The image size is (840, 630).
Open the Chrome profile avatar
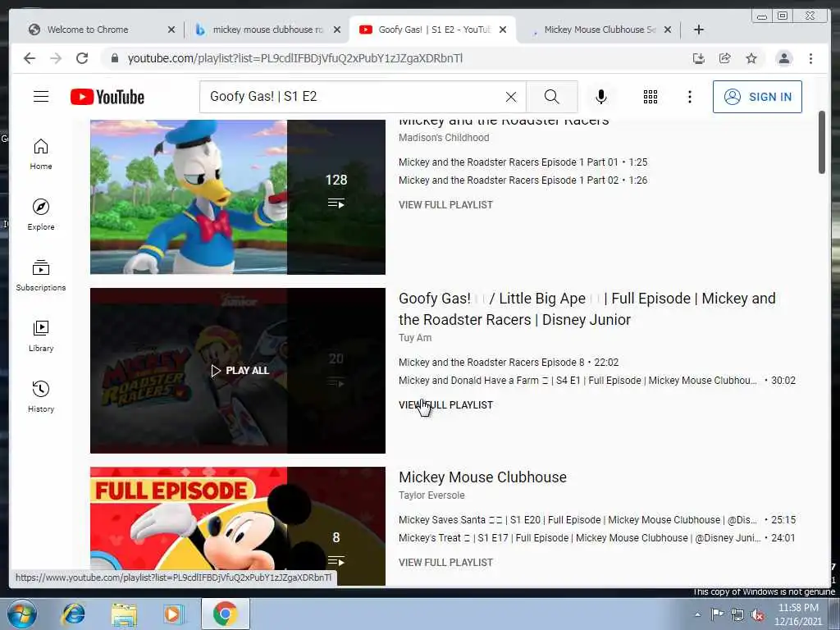tap(784, 58)
